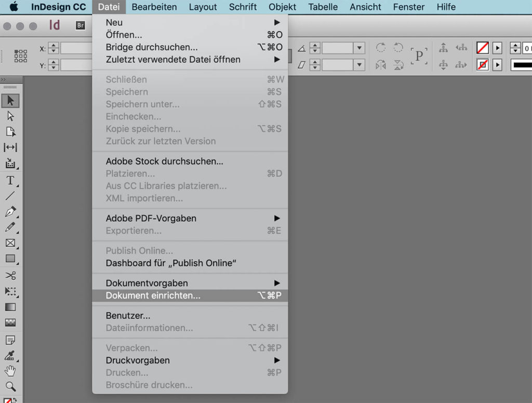
Task: Click the flip horizontal icon
Action: pos(381,64)
